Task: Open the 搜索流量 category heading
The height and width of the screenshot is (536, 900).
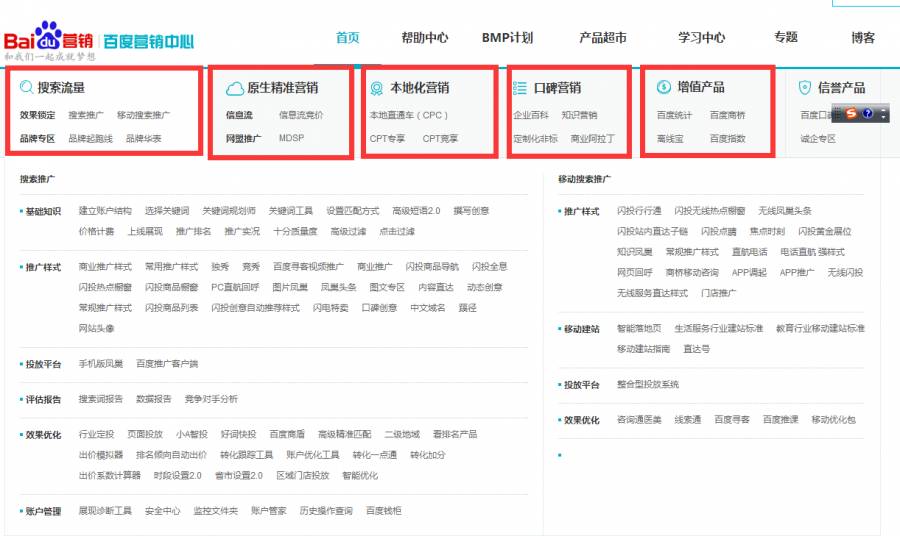Action: pos(61,88)
